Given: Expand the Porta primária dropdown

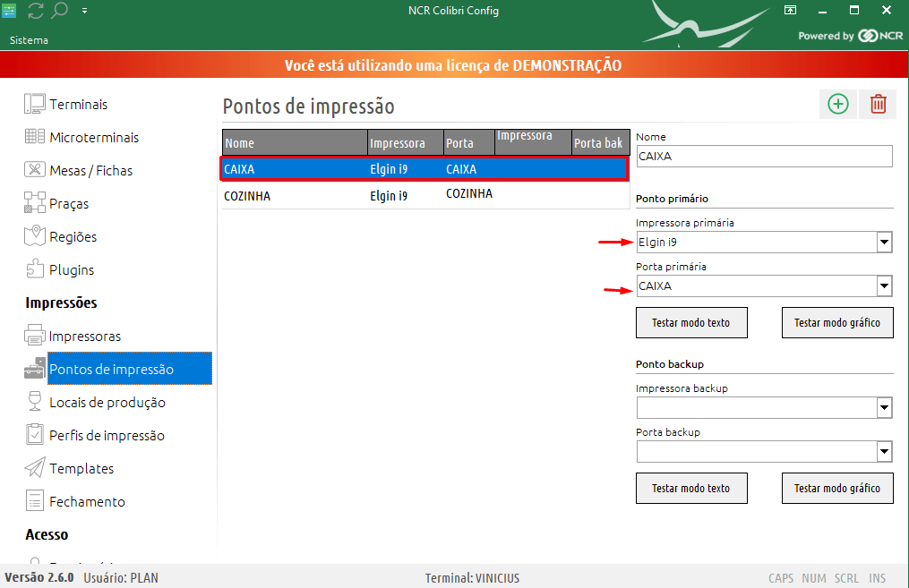Looking at the screenshot, I should (884, 286).
